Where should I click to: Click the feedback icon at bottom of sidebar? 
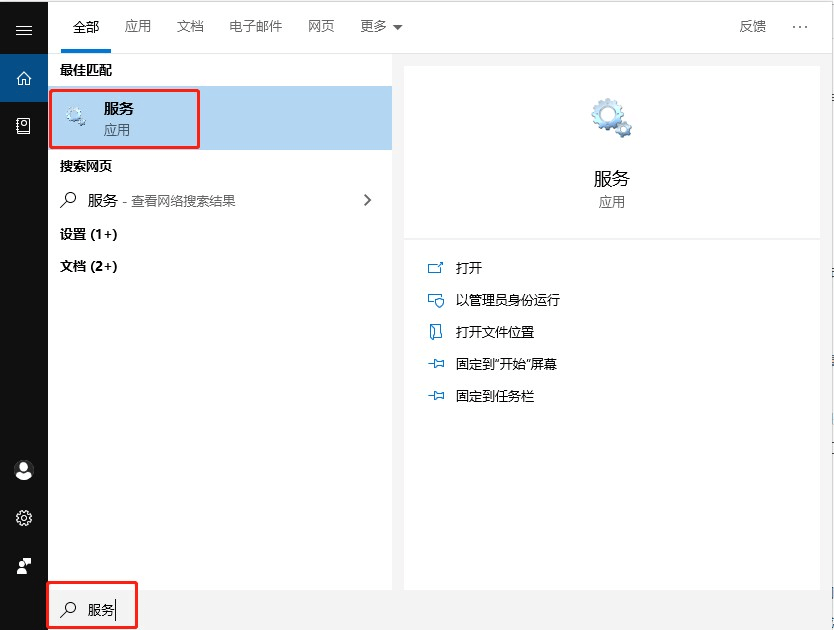tap(24, 566)
